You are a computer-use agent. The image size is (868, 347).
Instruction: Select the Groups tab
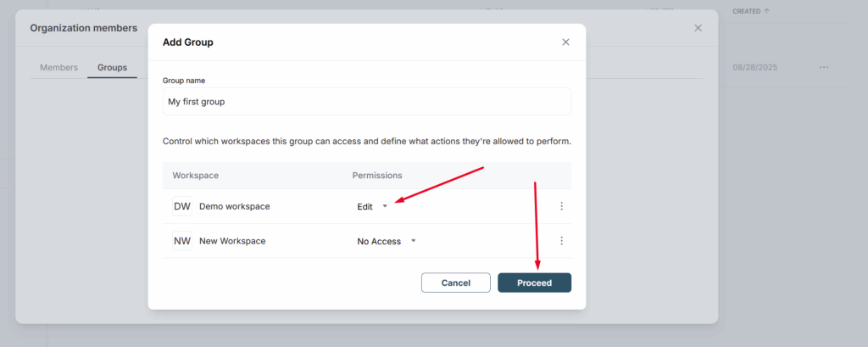(x=113, y=68)
